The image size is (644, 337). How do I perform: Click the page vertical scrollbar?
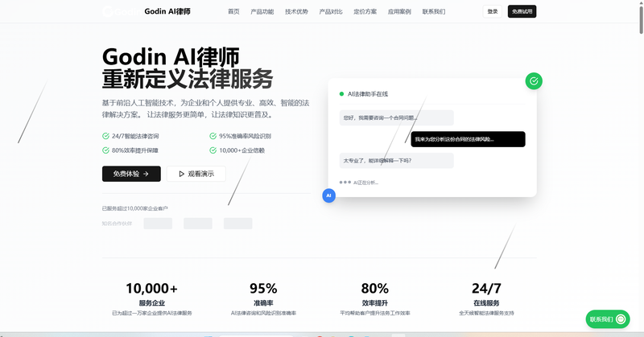641,18
